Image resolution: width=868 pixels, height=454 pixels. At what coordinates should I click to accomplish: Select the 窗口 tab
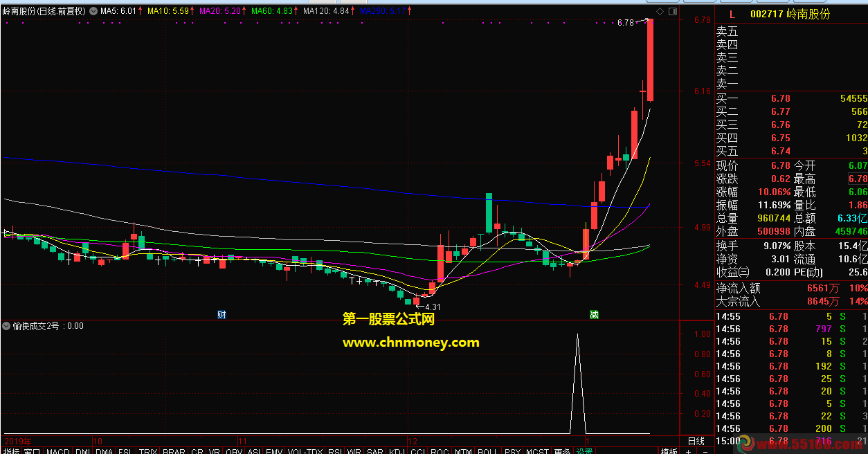pyautogui.click(x=33, y=451)
